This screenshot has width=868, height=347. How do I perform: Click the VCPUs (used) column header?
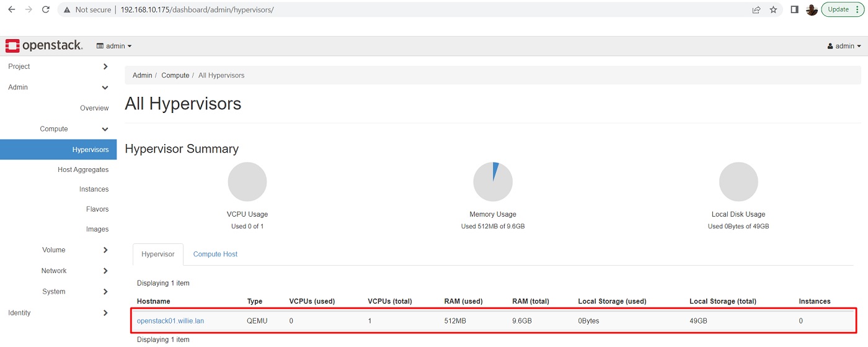(x=312, y=301)
